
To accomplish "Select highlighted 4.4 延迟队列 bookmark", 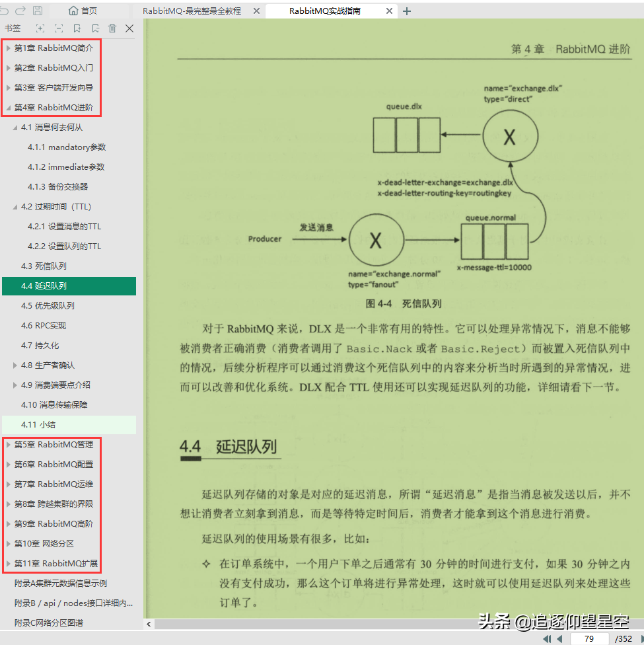I will pyautogui.click(x=69, y=286).
